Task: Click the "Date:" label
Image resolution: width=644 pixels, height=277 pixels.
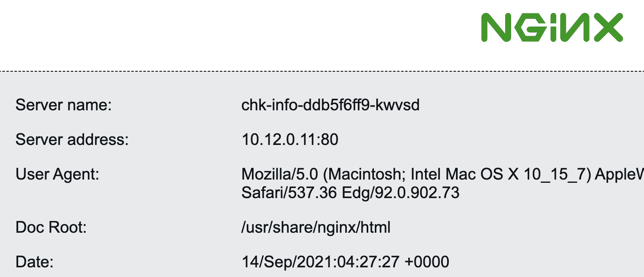Action: [x=35, y=262]
